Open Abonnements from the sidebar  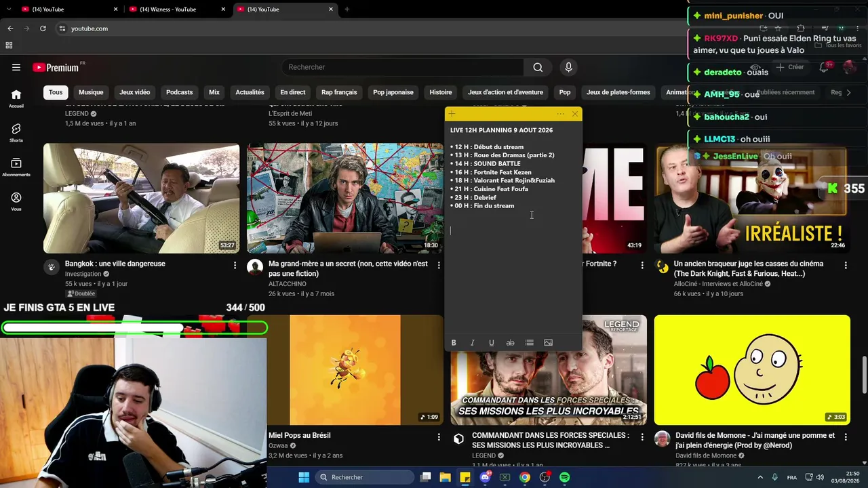pyautogui.click(x=16, y=167)
